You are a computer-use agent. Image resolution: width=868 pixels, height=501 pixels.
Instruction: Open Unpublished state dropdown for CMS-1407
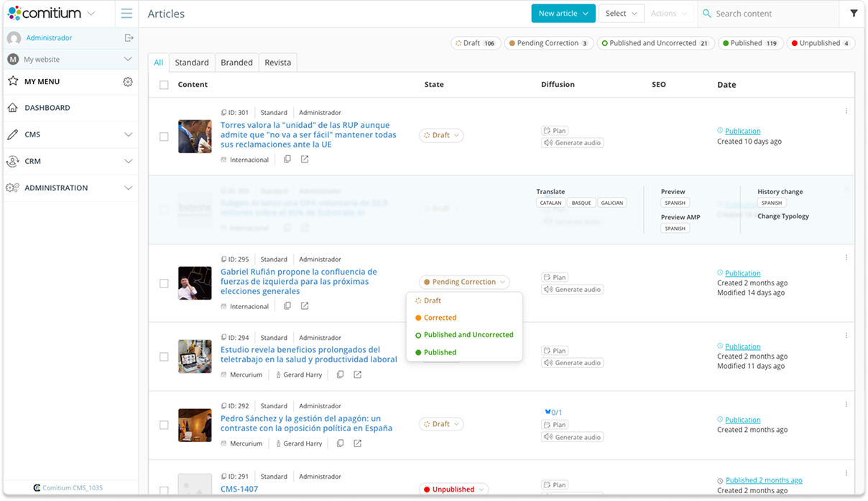453,489
